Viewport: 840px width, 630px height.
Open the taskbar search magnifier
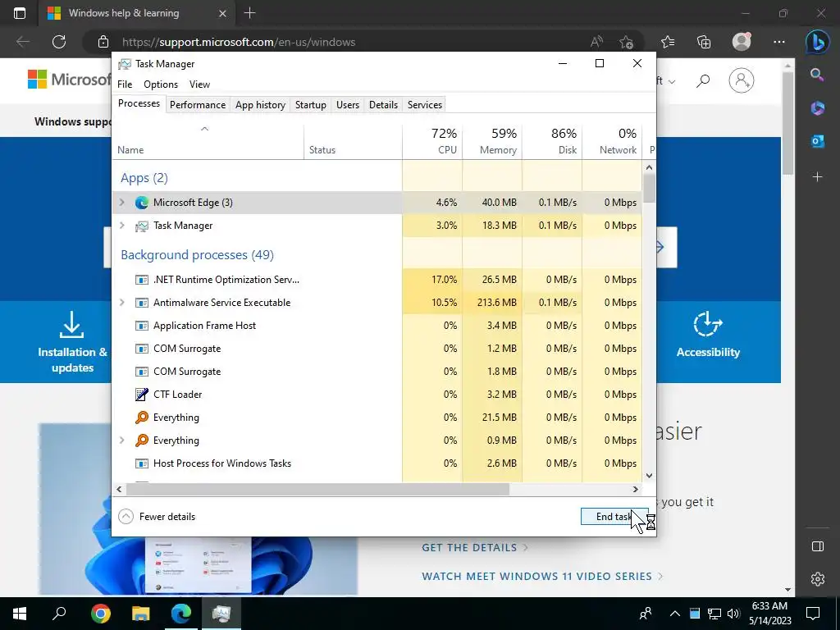59,614
